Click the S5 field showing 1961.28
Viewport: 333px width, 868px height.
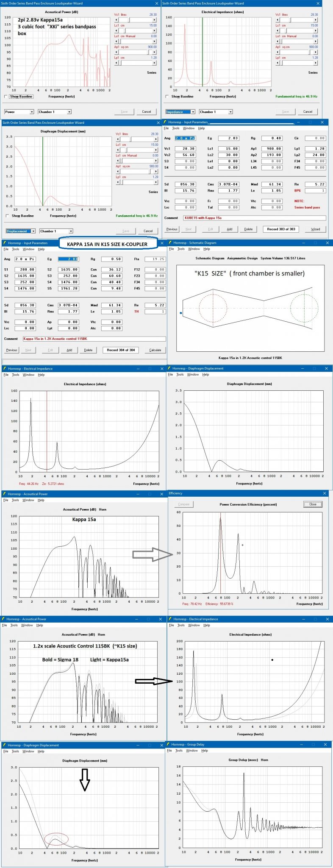coord(69,289)
